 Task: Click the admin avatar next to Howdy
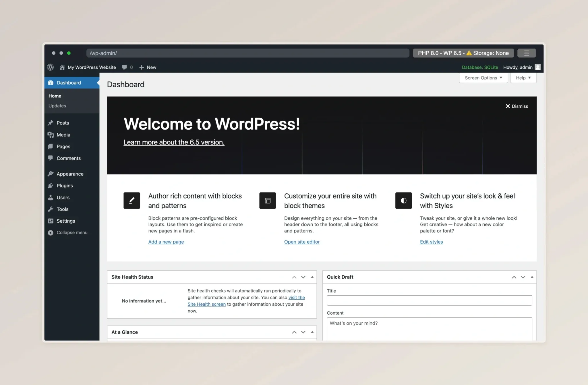(x=538, y=67)
